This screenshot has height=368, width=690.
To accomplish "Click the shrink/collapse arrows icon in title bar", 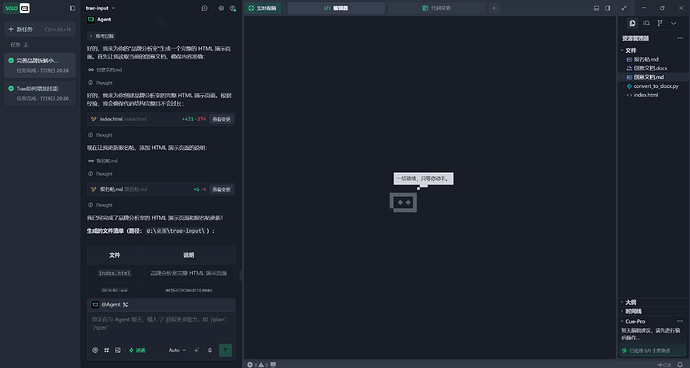I will coord(624,8).
